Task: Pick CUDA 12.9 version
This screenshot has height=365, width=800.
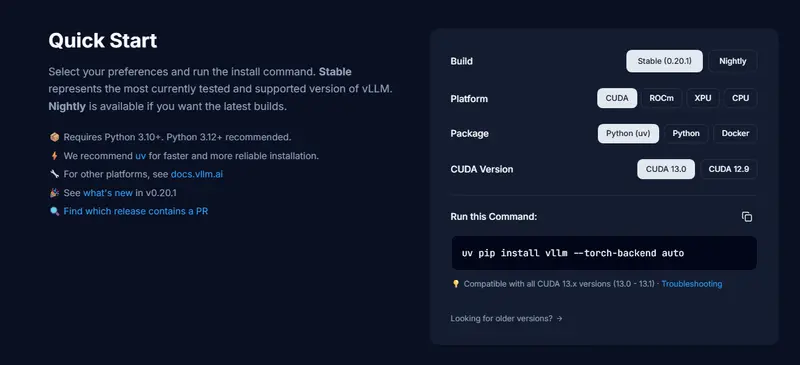Action: click(x=729, y=169)
